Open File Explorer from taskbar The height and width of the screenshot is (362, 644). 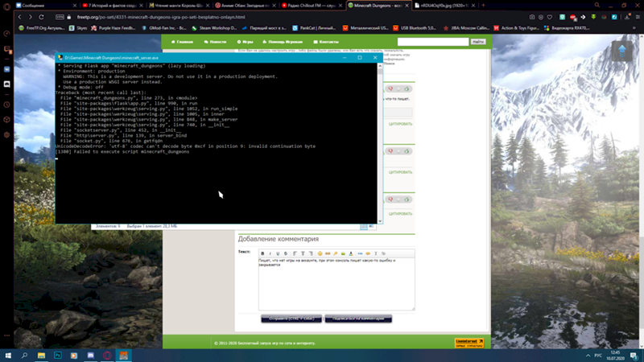[x=41, y=356]
